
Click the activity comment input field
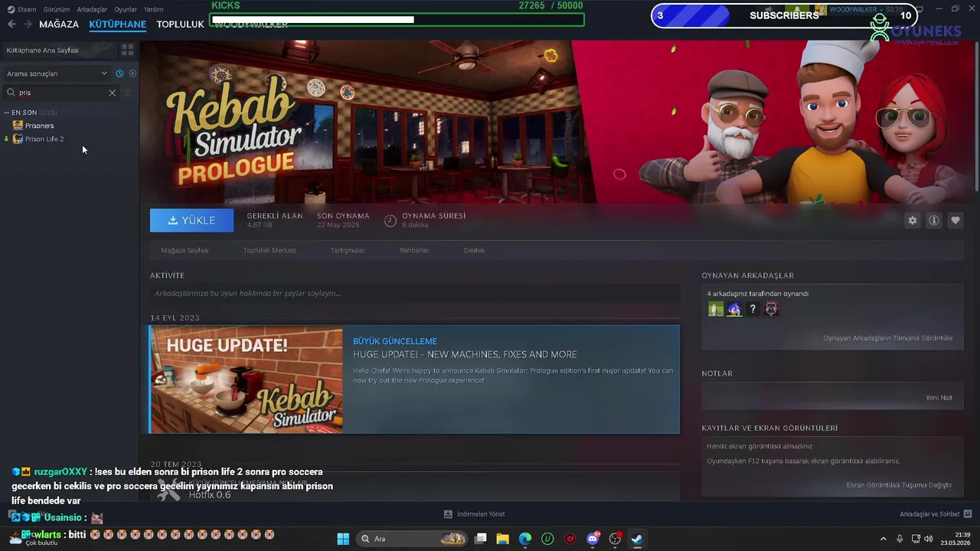(415, 293)
